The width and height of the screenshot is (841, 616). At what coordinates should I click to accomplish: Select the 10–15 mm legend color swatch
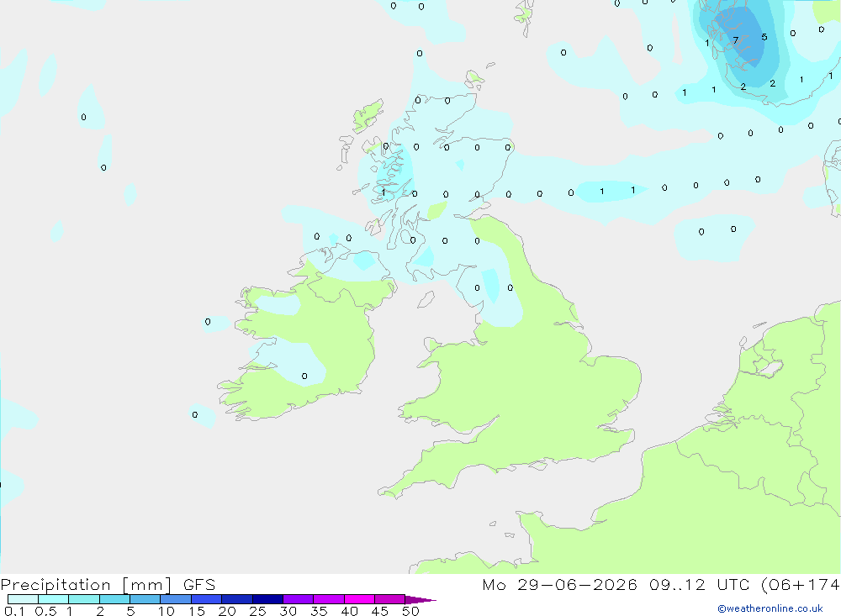pyautogui.click(x=176, y=599)
